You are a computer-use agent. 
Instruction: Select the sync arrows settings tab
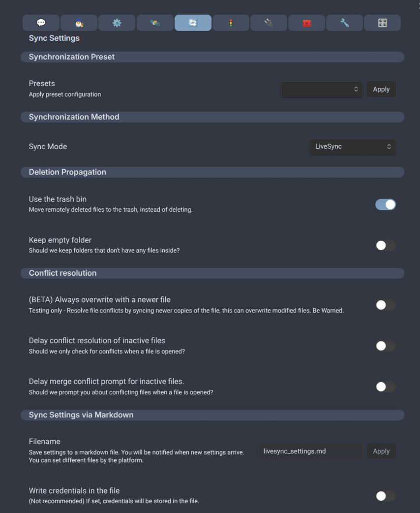(193, 23)
